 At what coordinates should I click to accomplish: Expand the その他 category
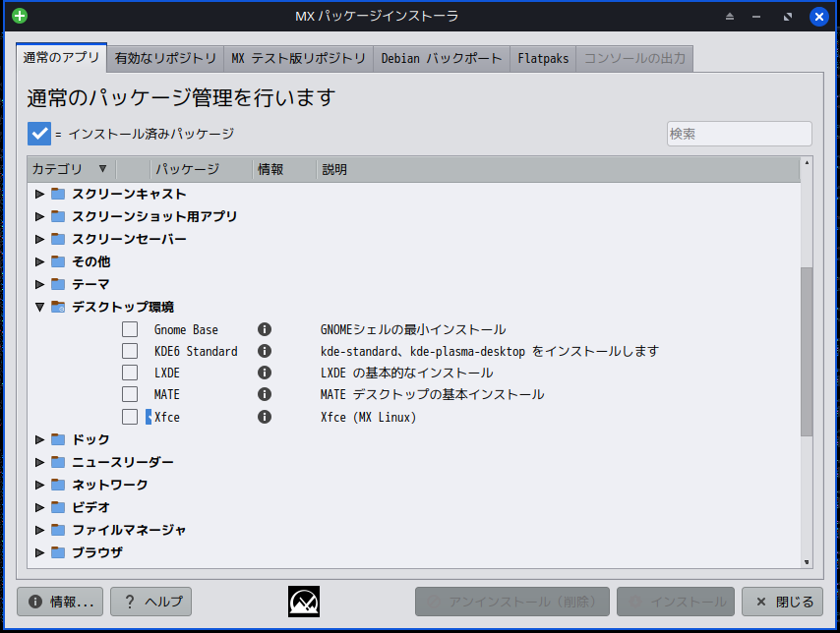click(x=39, y=261)
